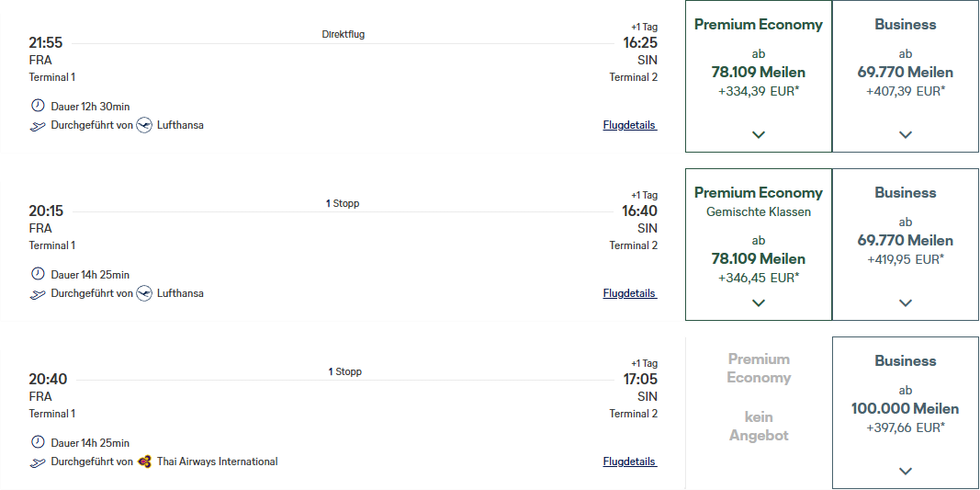Select Premium Economy 78.109 Meilen +346,45 EUR fare
This screenshot has width=980, height=490.
(x=758, y=244)
